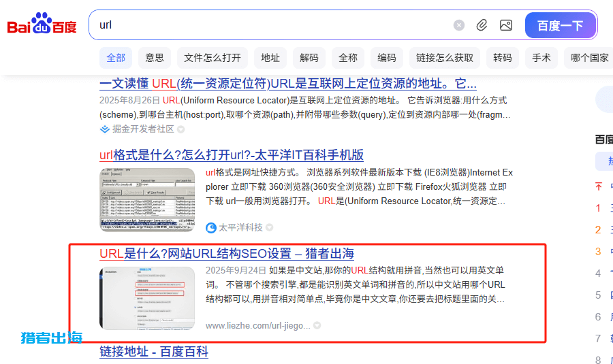Open the 链接地址 - 百度百科 link
Viewport: 613px width, 364px height.
coord(153,352)
